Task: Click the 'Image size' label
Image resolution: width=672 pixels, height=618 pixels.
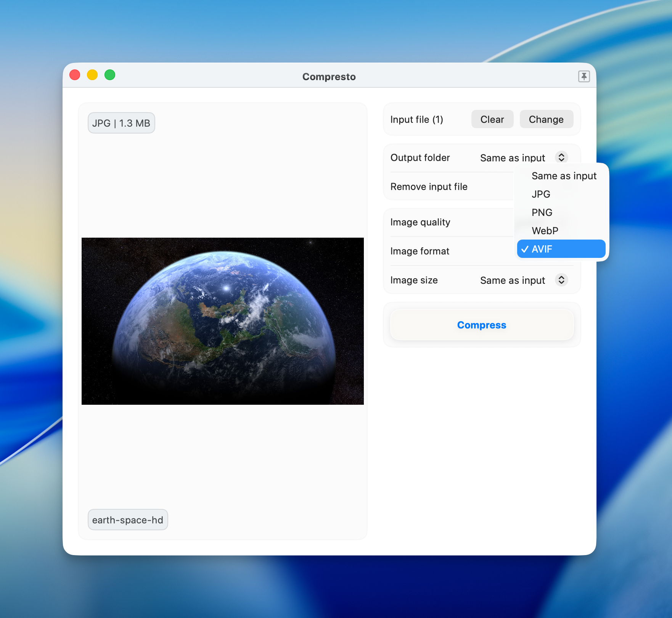Action: (x=414, y=280)
